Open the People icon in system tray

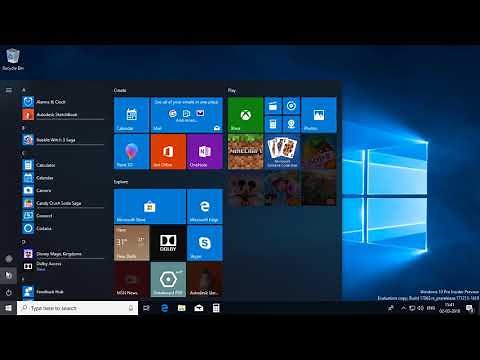click(x=391, y=308)
